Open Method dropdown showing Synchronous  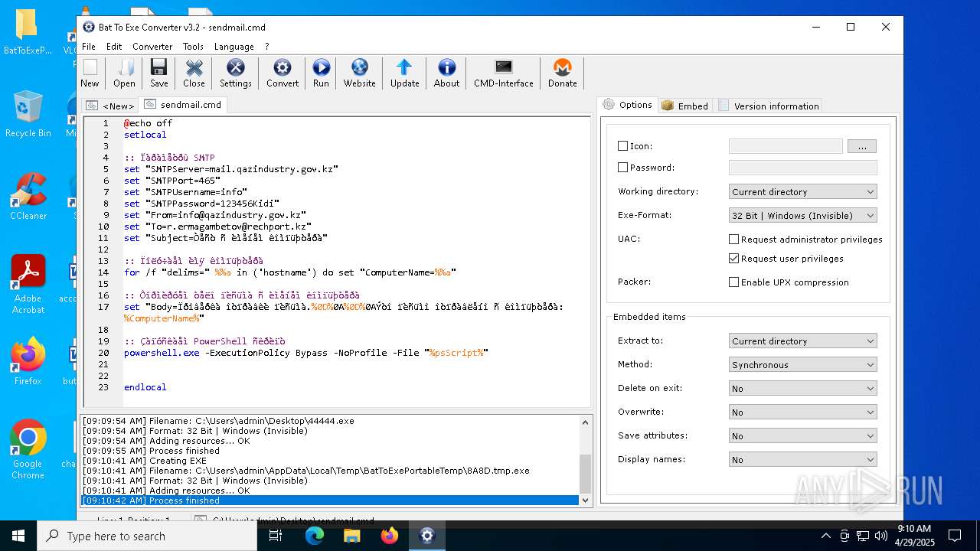tap(802, 365)
